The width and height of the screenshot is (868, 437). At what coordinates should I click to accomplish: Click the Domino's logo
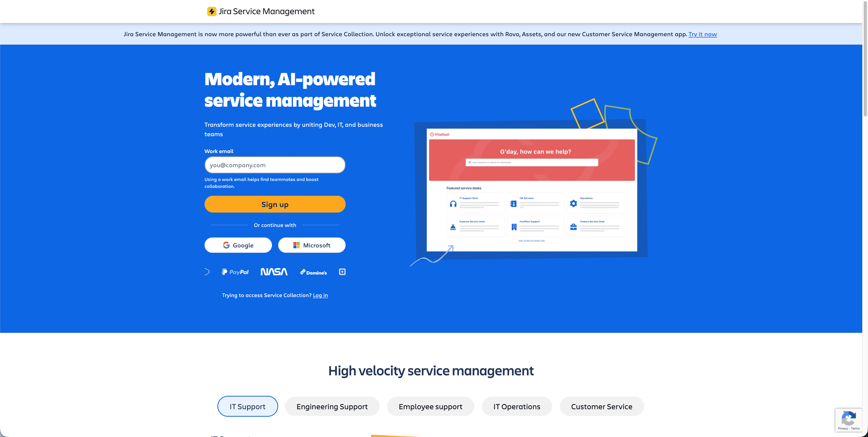(x=313, y=272)
